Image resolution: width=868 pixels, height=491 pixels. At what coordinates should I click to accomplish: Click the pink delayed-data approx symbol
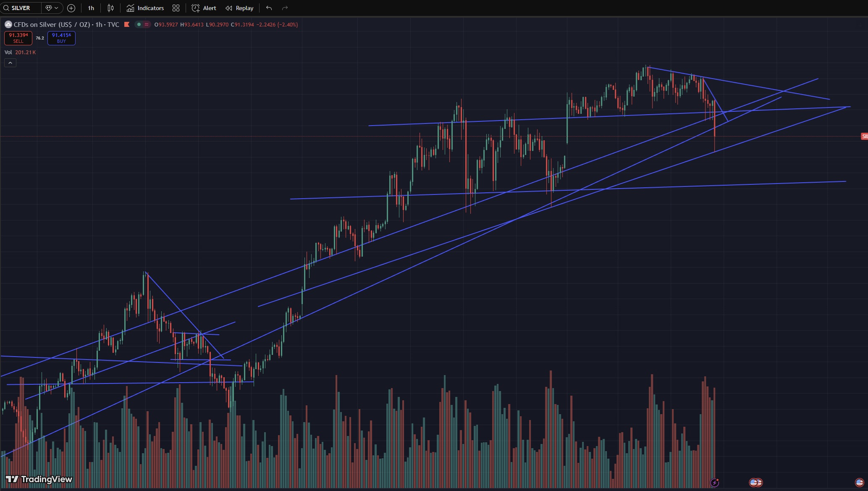pos(146,24)
